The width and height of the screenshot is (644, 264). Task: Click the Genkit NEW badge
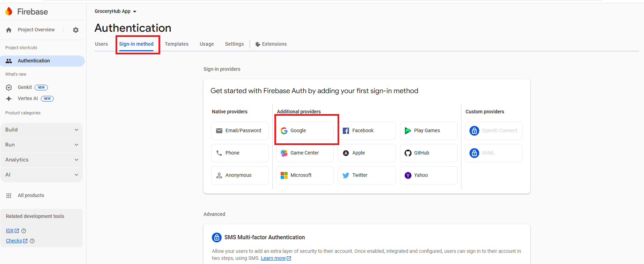click(41, 88)
